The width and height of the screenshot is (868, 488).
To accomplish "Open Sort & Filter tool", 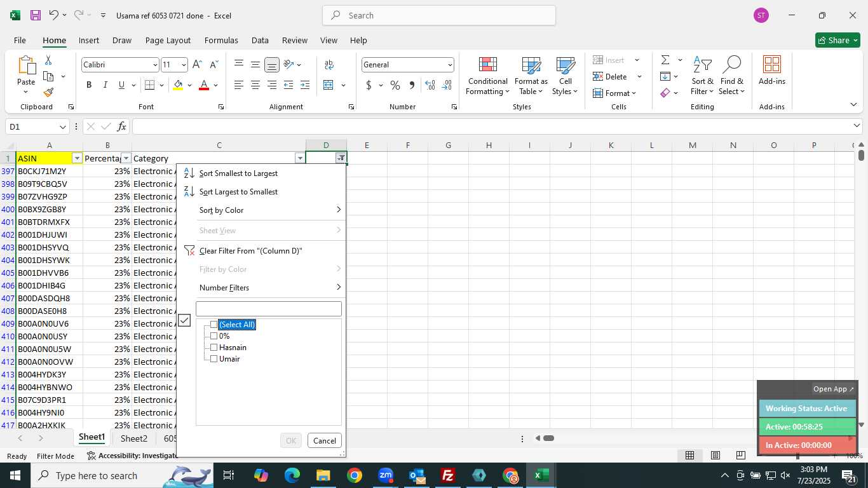I will [702, 76].
